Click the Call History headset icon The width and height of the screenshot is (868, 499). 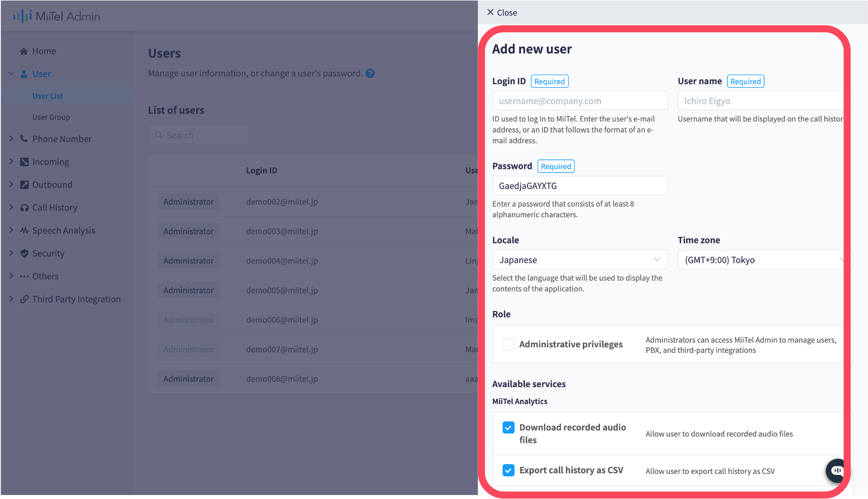[24, 208]
